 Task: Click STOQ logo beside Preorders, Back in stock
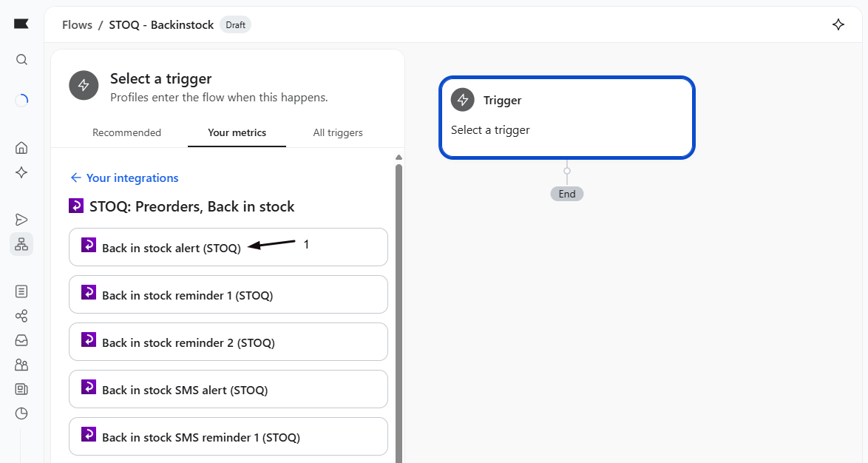76,206
